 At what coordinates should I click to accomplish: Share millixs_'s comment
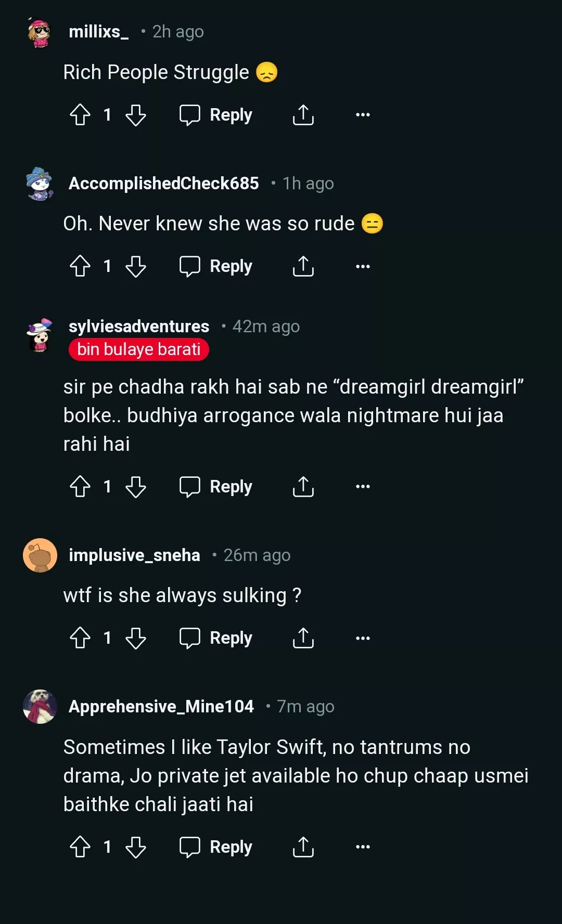303,115
